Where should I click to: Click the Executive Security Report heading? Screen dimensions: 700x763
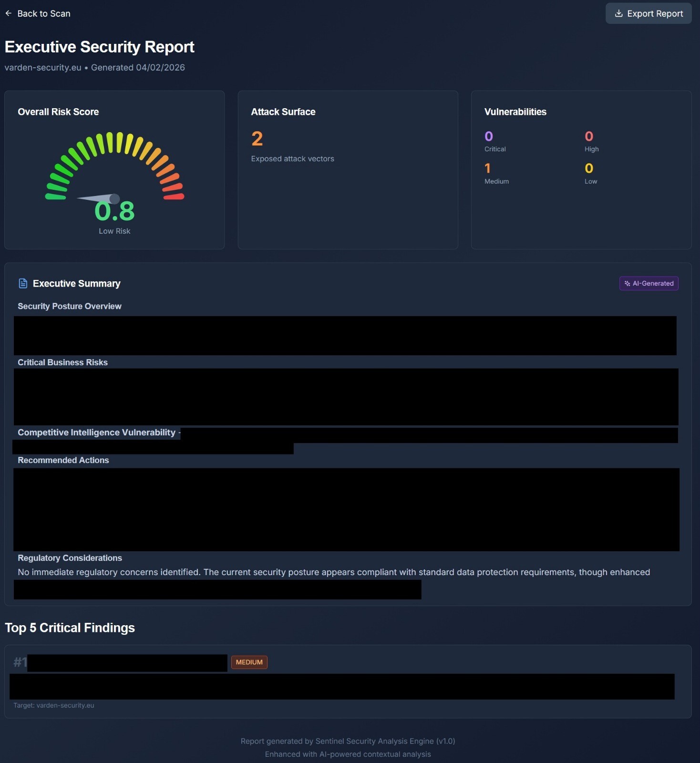click(x=99, y=47)
